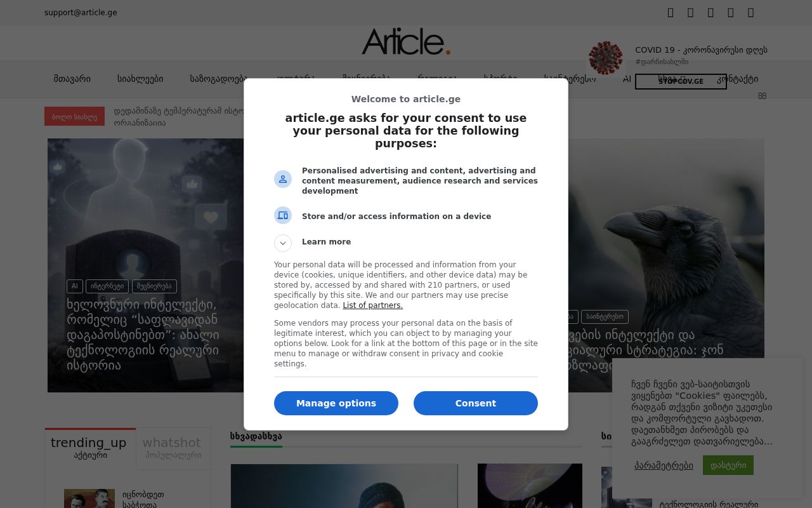Open the AI menu item
This screenshot has width=812, height=508.
tap(627, 79)
